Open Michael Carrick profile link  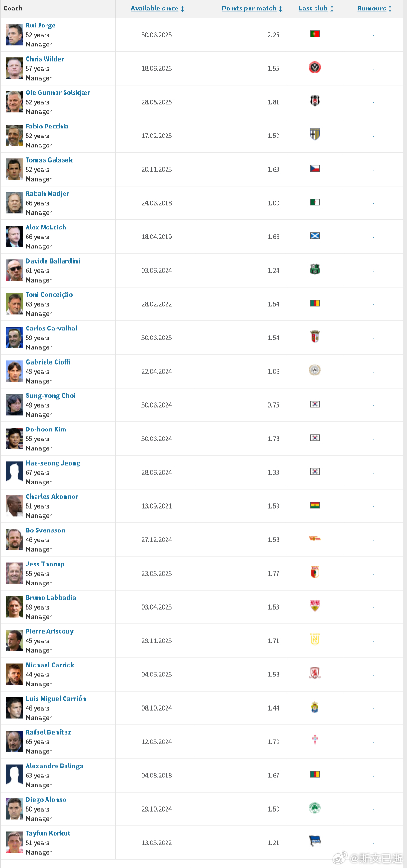click(50, 665)
